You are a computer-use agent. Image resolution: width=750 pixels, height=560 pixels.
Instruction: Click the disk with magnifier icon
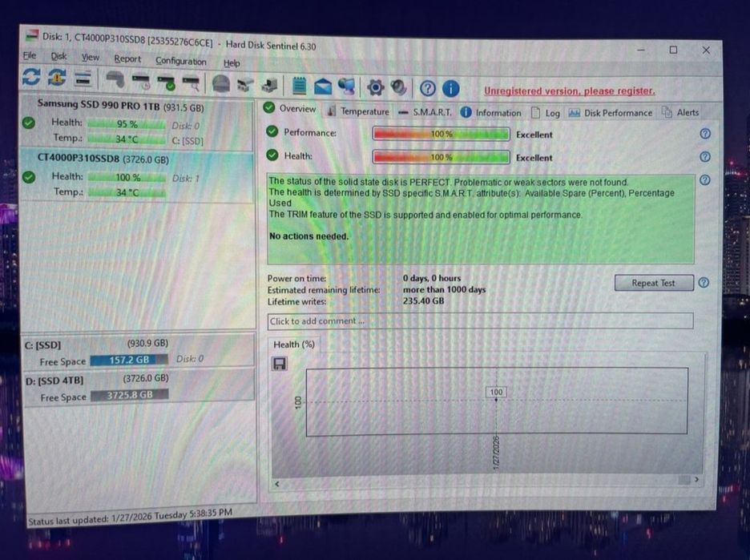coord(192,83)
